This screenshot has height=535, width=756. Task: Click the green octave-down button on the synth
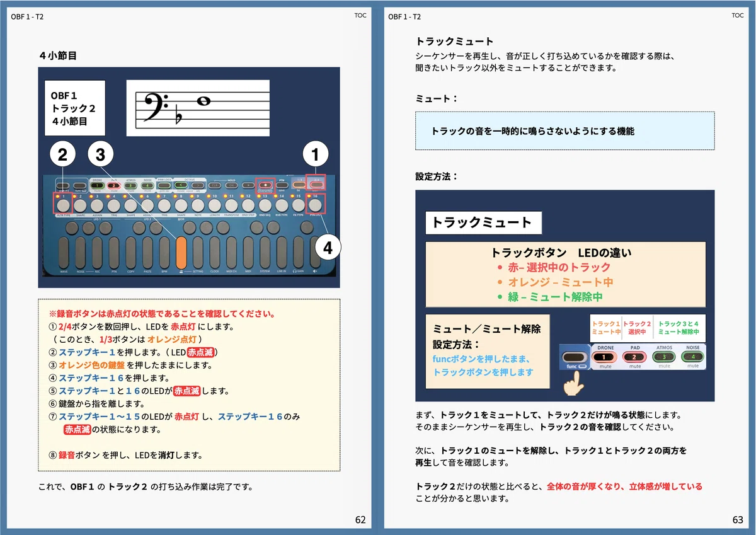[180, 185]
